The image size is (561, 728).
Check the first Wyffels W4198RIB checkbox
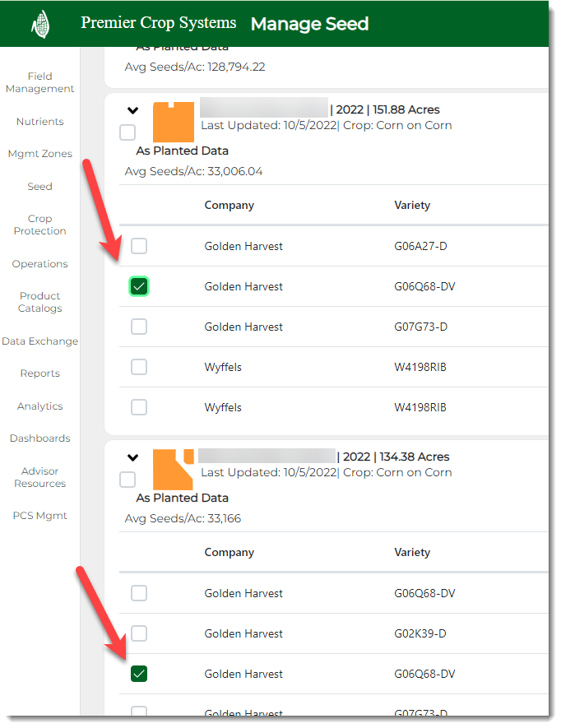coord(139,367)
